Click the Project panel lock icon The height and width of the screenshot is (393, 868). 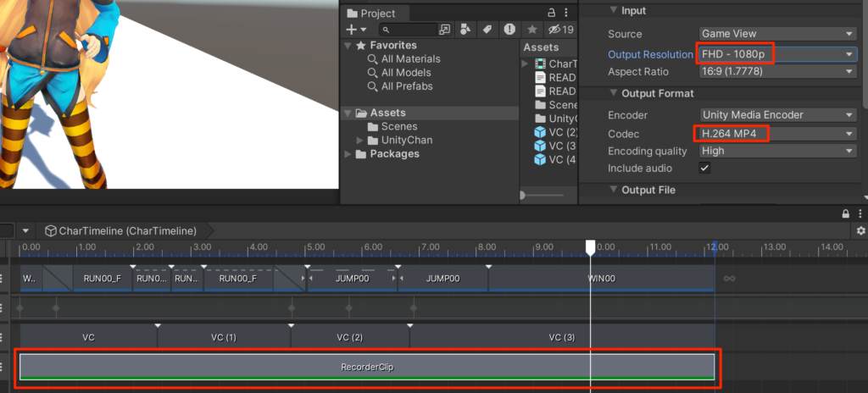coord(551,13)
